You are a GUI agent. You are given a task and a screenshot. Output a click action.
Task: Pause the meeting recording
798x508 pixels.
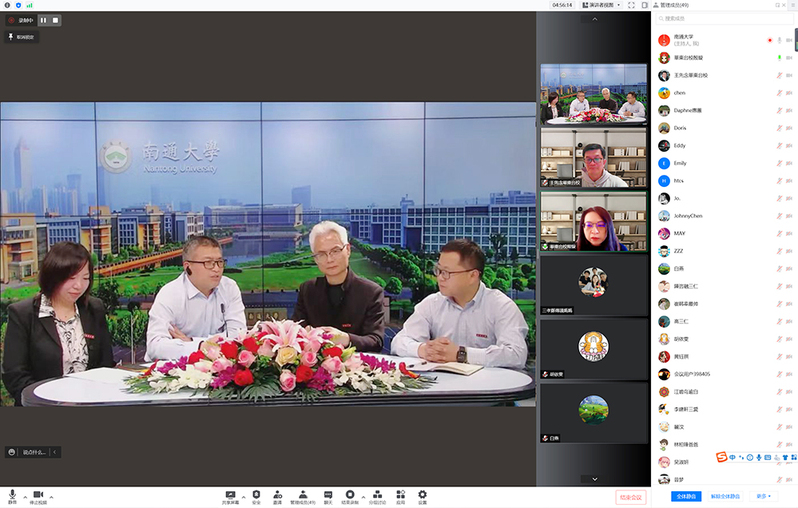[43, 20]
